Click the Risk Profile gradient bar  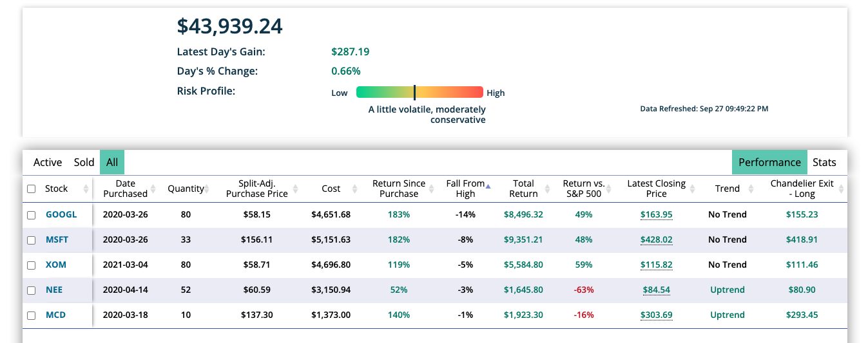pos(420,92)
